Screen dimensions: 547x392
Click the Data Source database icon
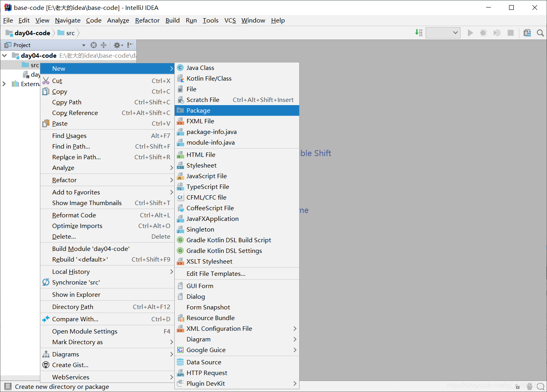click(180, 362)
